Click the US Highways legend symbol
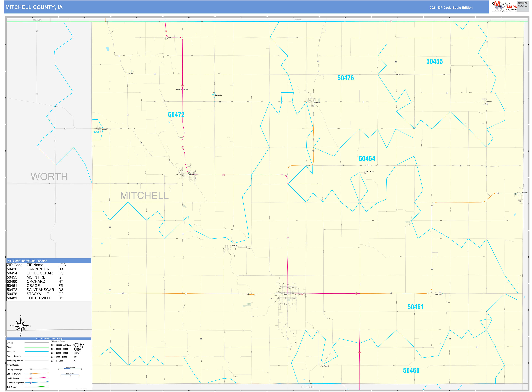The image size is (532, 392). point(31,378)
